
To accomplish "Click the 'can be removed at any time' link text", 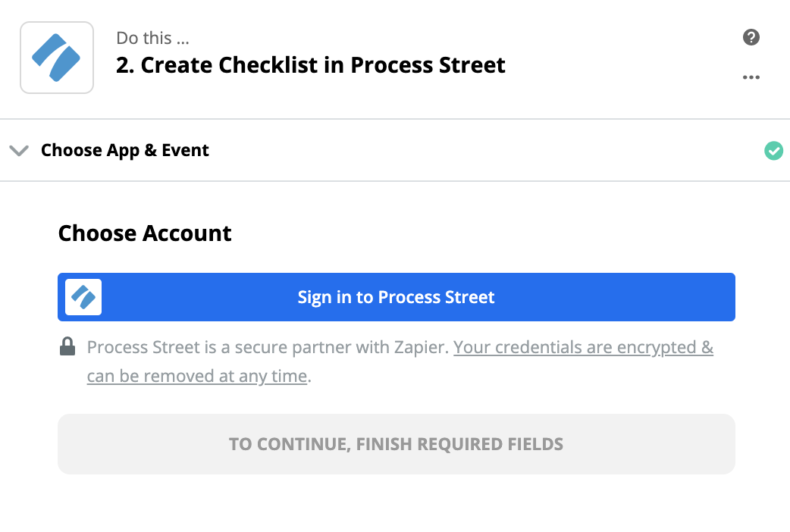I will [x=196, y=376].
